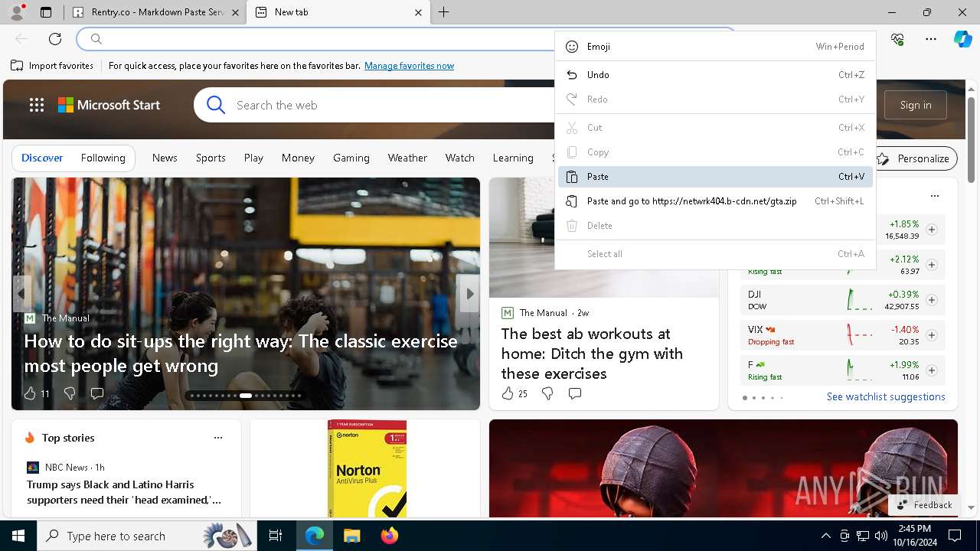980x551 pixels.
Task: Open the Sports category
Action: coord(211,158)
